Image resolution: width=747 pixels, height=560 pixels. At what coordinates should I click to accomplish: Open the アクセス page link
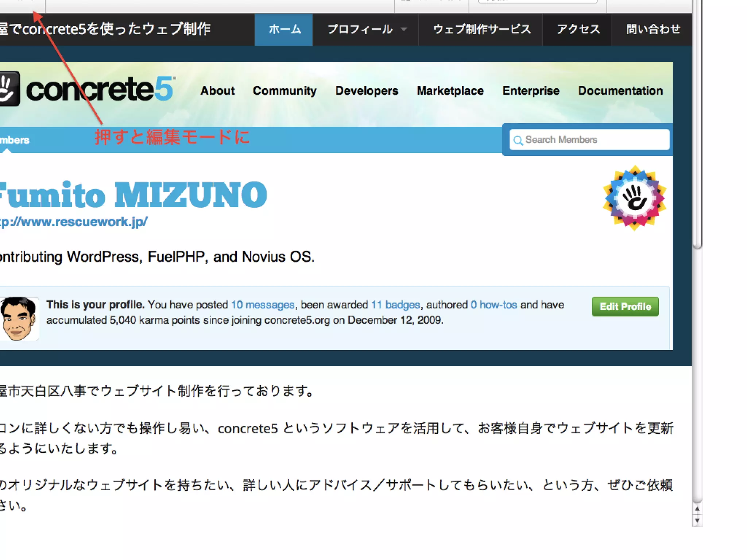pyautogui.click(x=578, y=29)
